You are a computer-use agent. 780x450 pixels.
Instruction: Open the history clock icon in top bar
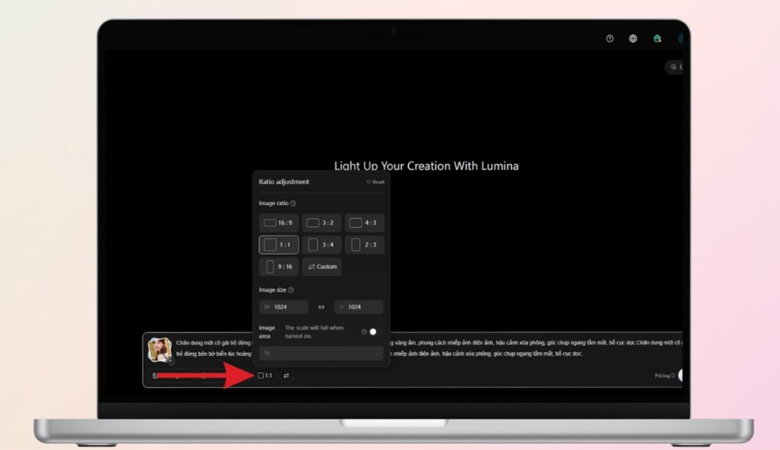coord(609,38)
